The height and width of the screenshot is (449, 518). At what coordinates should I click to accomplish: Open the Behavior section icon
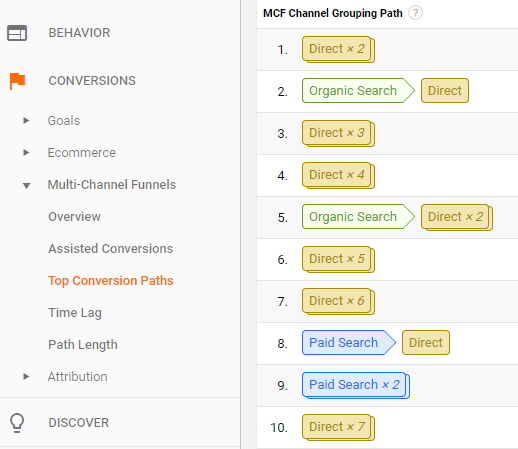pos(17,33)
